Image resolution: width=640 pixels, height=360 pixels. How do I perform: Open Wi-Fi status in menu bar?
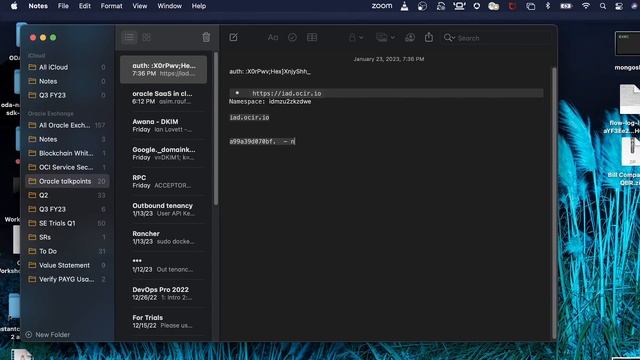[x=586, y=6]
